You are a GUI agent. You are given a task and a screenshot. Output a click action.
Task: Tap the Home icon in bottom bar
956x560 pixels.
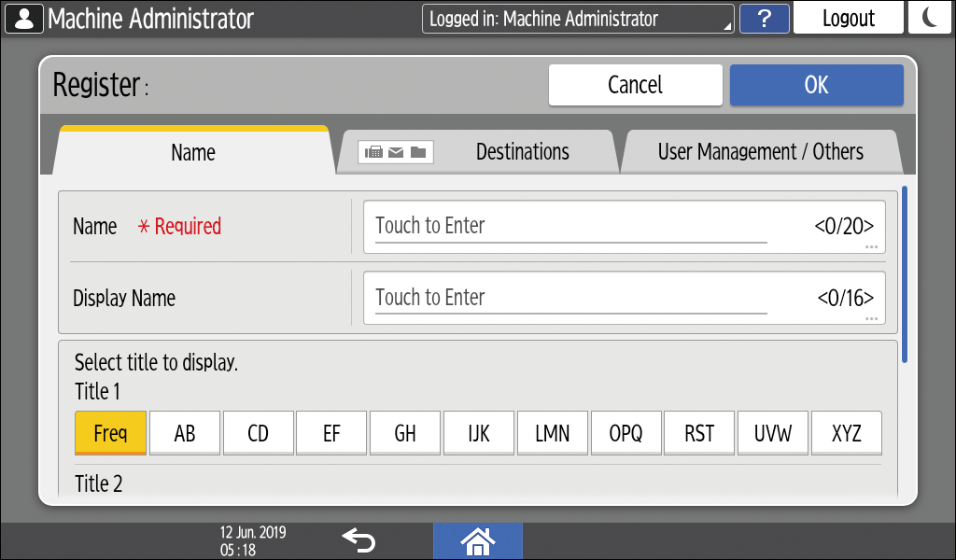pyautogui.click(x=477, y=540)
